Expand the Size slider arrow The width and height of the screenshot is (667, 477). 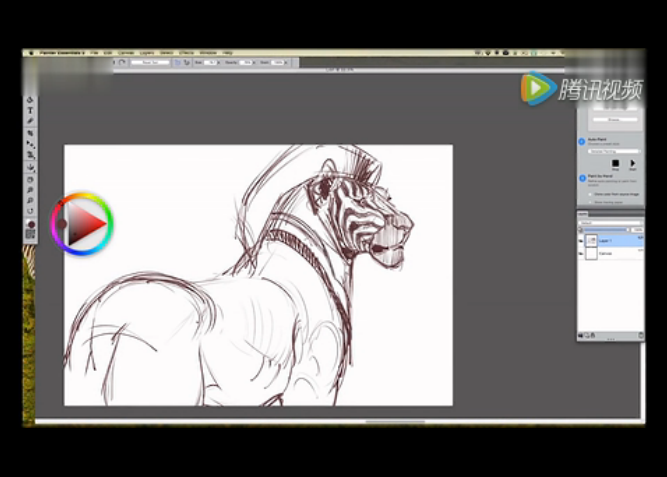pos(219,63)
